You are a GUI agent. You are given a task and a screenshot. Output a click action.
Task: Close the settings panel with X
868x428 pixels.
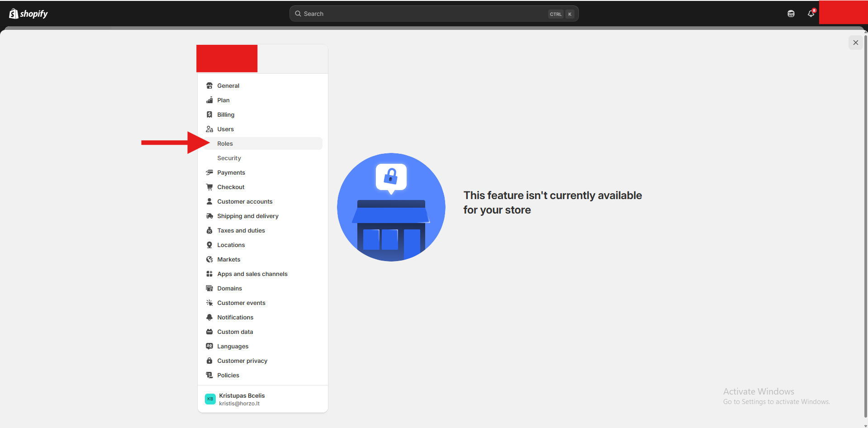(855, 43)
